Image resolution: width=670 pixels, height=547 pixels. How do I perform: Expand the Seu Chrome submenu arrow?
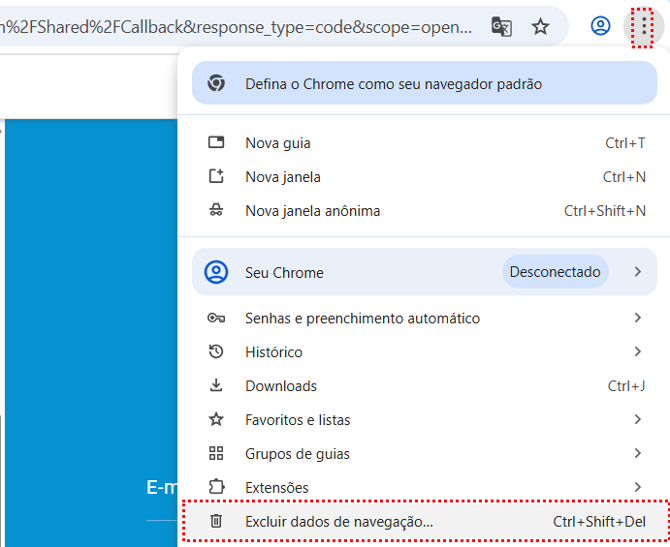click(637, 272)
